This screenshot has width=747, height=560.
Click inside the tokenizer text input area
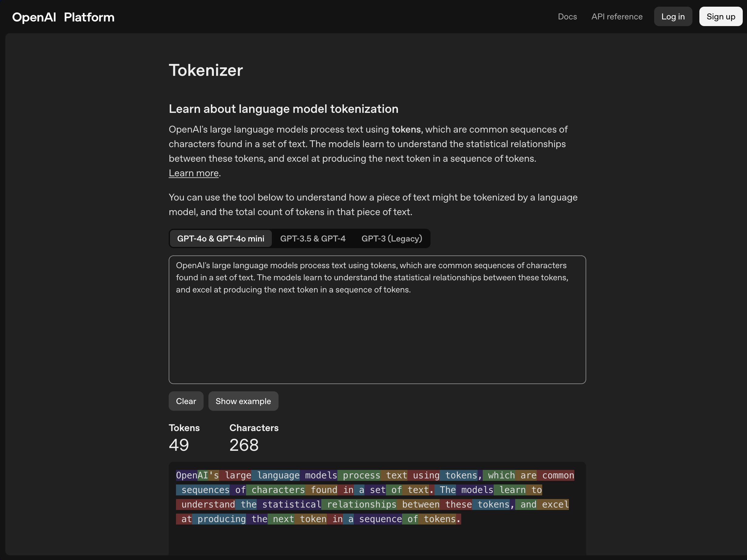click(377, 319)
